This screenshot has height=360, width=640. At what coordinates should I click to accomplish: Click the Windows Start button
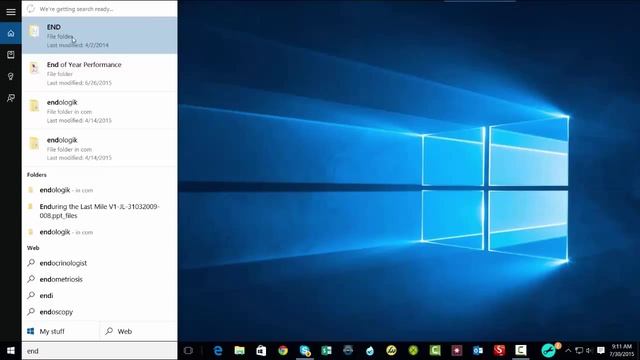coord(11,351)
